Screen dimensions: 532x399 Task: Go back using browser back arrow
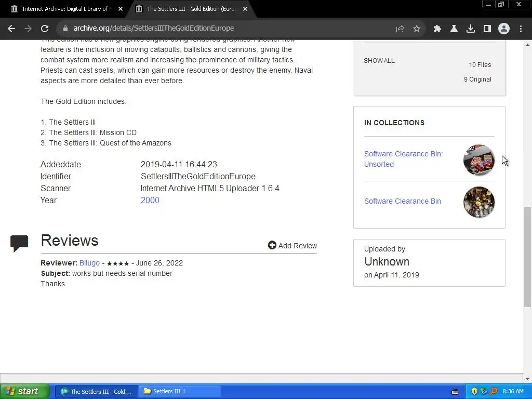[x=11, y=29]
